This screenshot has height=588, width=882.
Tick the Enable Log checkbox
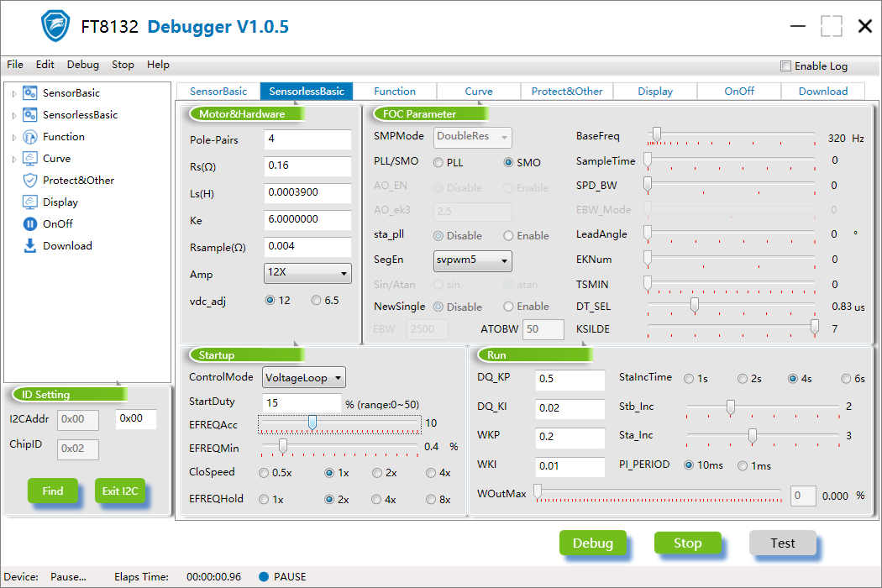point(785,66)
